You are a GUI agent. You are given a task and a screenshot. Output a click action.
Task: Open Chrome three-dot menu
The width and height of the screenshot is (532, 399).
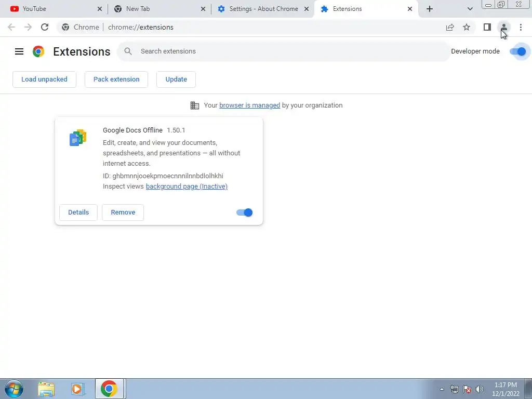(x=521, y=27)
